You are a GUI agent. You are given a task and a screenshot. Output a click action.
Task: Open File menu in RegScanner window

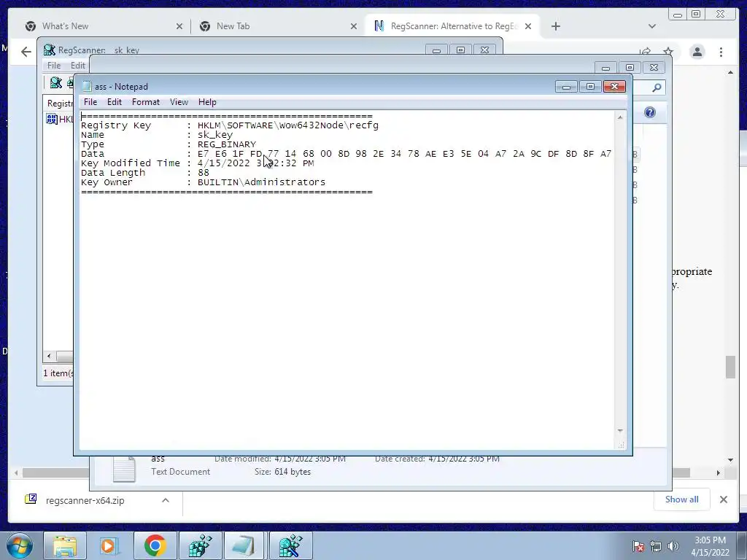pos(54,65)
